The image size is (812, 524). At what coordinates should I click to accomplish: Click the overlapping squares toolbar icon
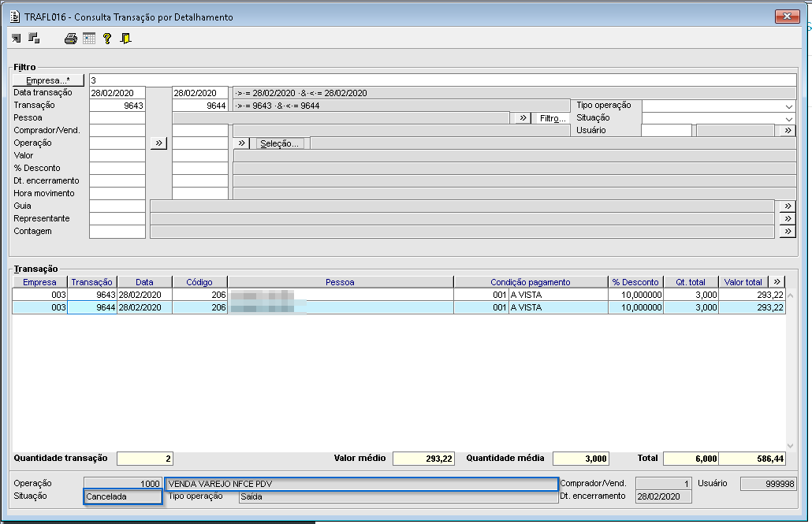(x=34, y=38)
